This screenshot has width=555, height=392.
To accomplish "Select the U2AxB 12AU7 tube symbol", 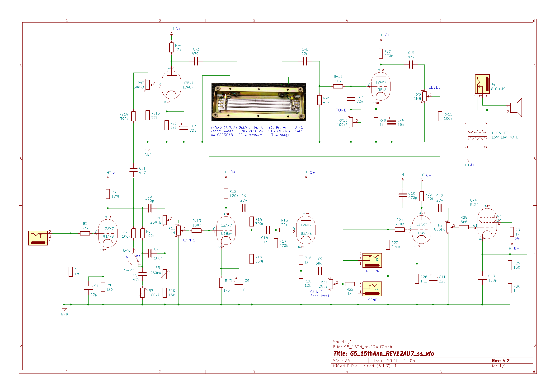I will (x=306, y=230).
